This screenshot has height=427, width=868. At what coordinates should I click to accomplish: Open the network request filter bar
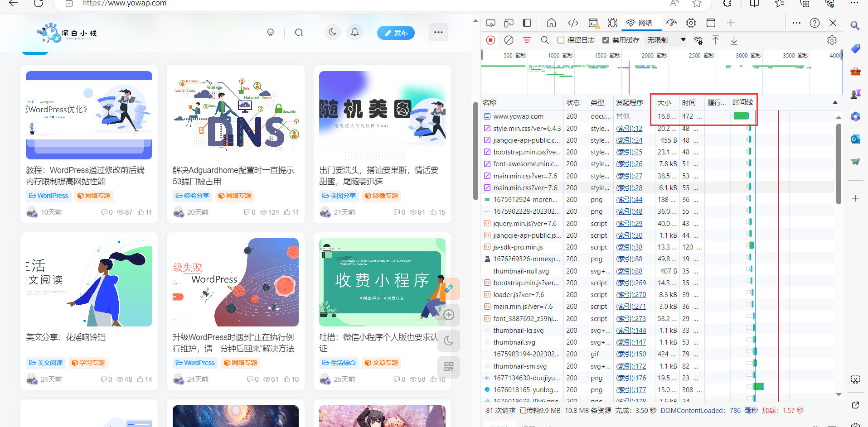(526, 40)
